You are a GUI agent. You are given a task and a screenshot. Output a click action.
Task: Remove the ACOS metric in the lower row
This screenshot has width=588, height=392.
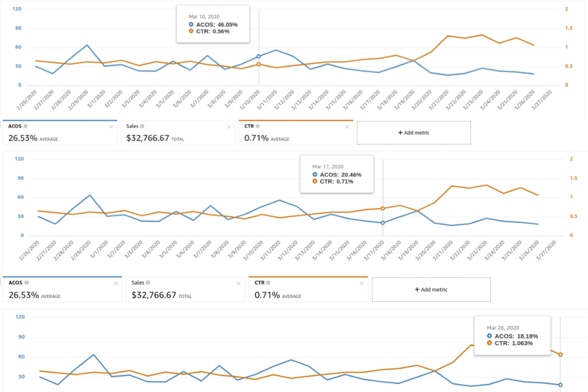coord(115,284)
